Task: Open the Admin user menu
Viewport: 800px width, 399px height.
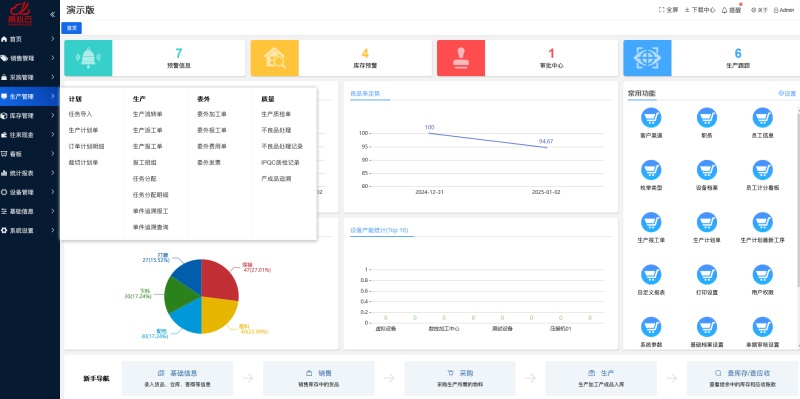Action: coord(784,10)
